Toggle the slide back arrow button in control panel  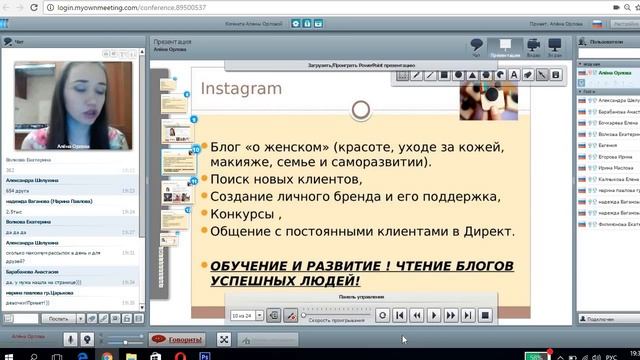pyautogui.click(x=273, y=315)
